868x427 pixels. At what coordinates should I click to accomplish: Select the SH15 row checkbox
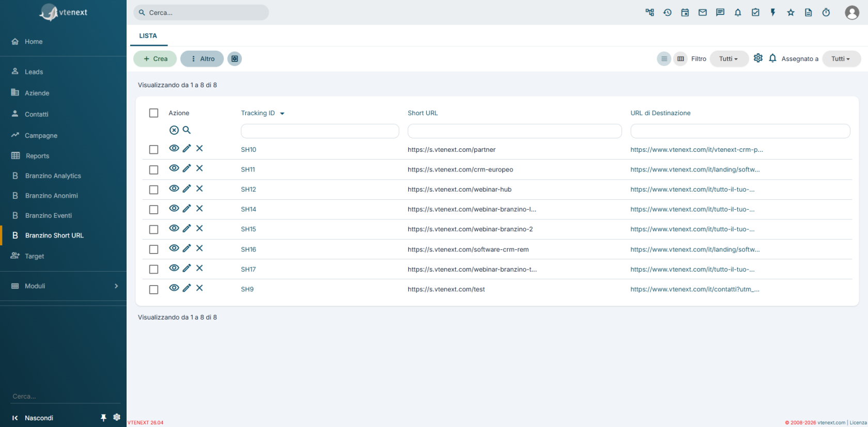(x=153, y=230)
